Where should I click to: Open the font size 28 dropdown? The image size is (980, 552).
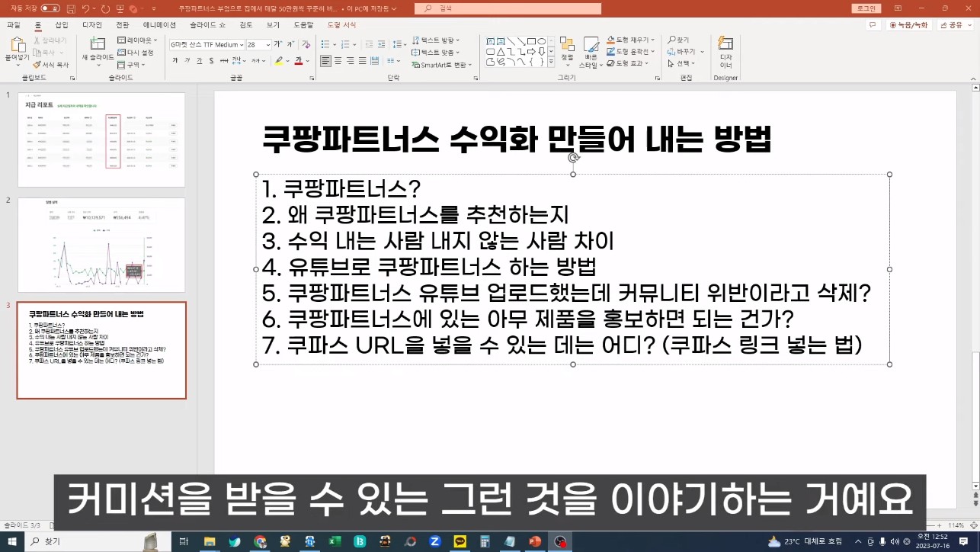click(267, 45)
